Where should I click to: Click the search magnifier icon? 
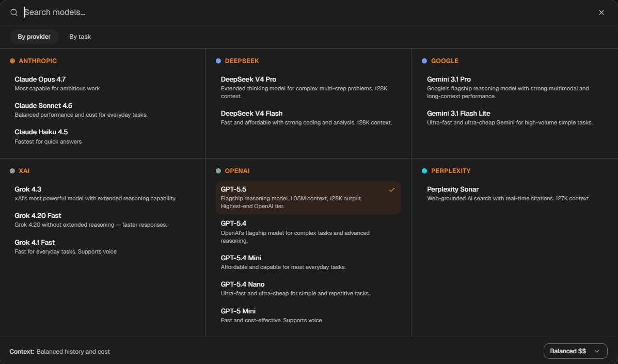tap(14, 12)
